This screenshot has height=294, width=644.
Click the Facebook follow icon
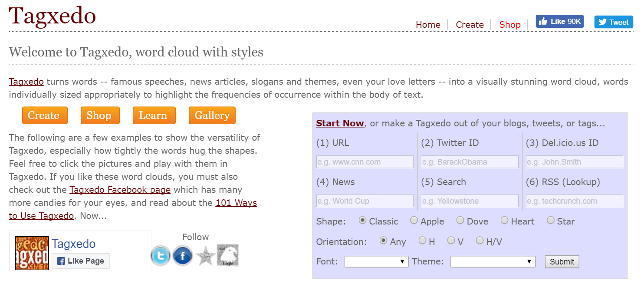pyautogui.click(x=183, y=256)
